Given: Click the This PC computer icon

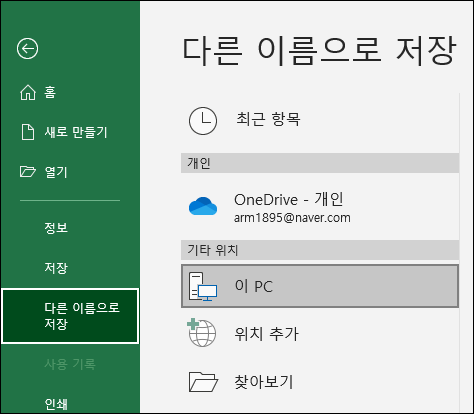Looking at the screenshot, I should (x=203, y=286).
